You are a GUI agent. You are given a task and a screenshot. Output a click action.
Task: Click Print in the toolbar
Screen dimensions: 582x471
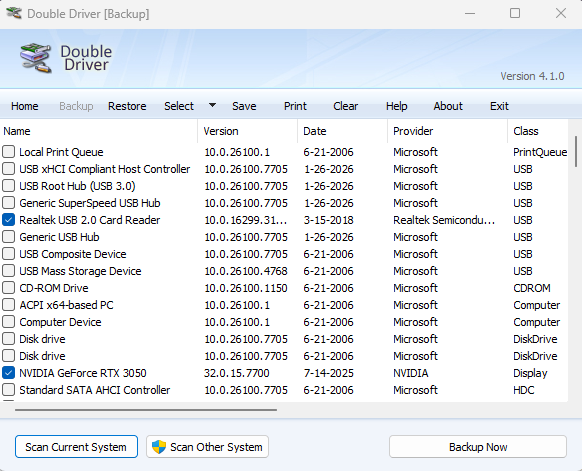[x=295, y=106]
